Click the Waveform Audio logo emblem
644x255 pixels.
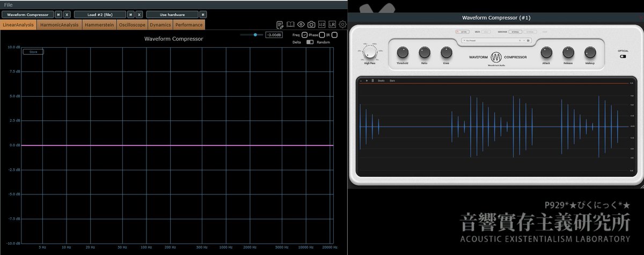coord(496,57)
